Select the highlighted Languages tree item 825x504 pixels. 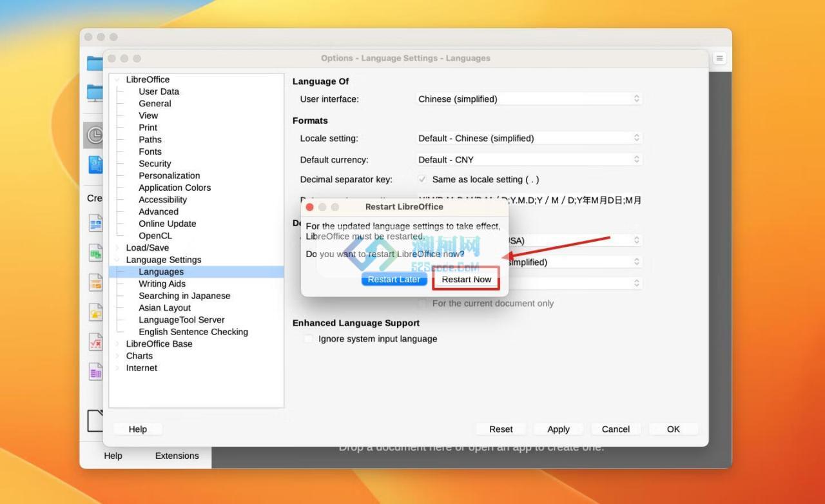(197, 272)
